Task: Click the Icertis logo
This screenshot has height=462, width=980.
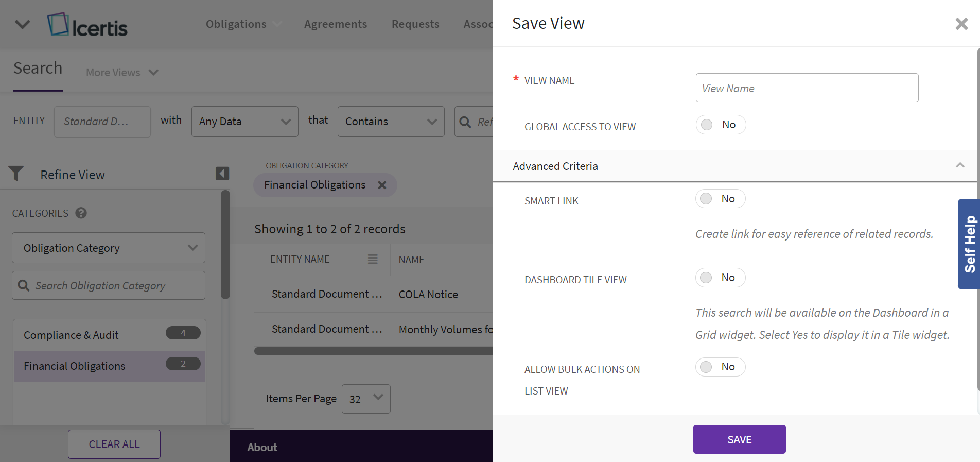Action: 87,25
